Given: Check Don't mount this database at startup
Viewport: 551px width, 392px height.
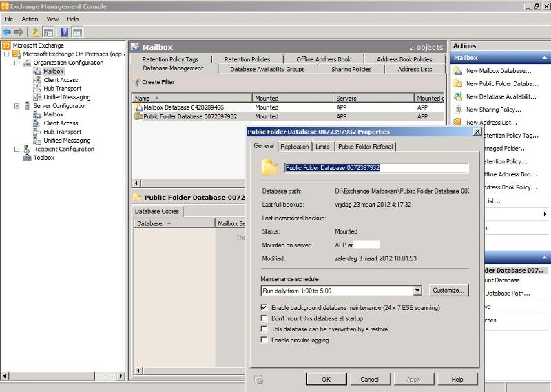Looking at the screenshot, I should pyautogui.click(x=264, y=318).
